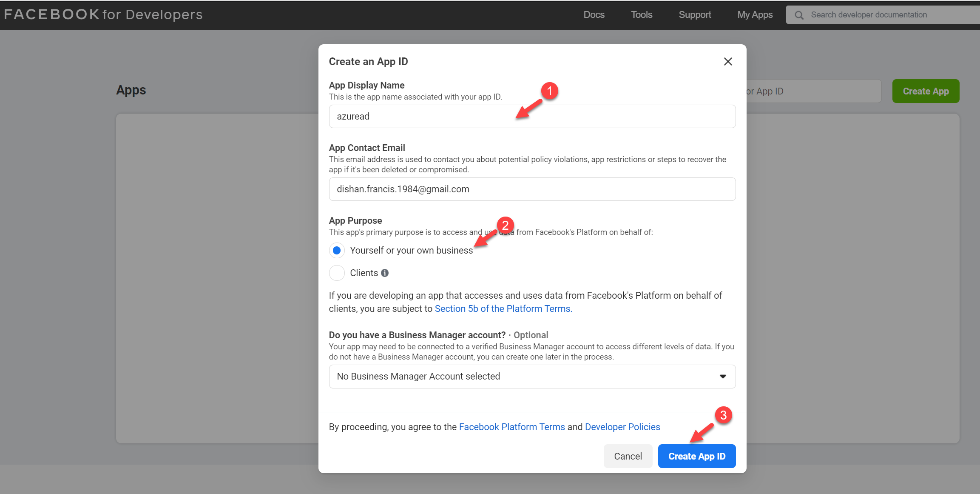Click the info icon beside Clients option
Viewport: 980px width, 494px height.
[384, 273]
